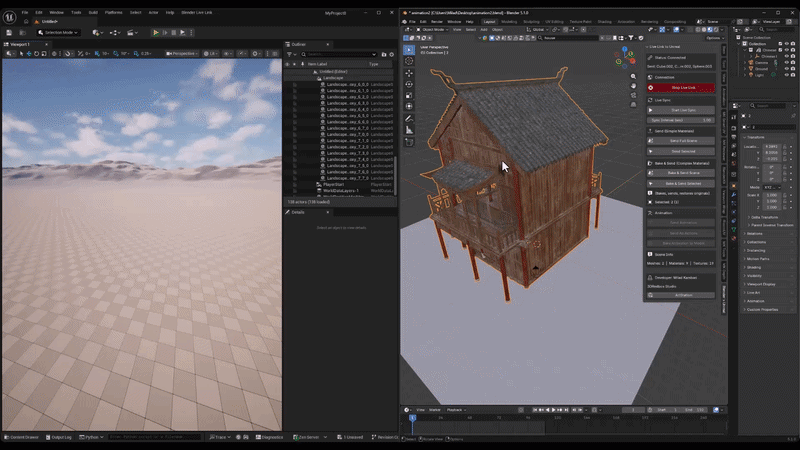Open Unreal Lit view mode dropdown
800x450 pixels.
coord(211,54)
